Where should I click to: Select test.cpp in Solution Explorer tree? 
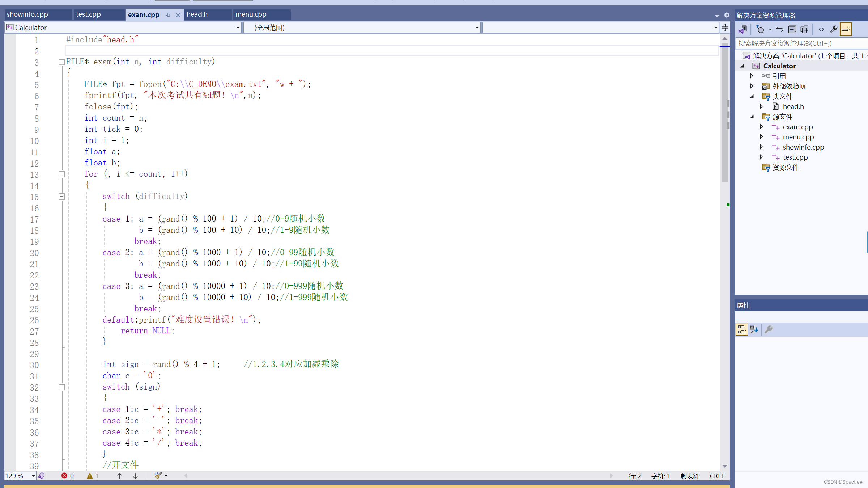coord(795,157)
